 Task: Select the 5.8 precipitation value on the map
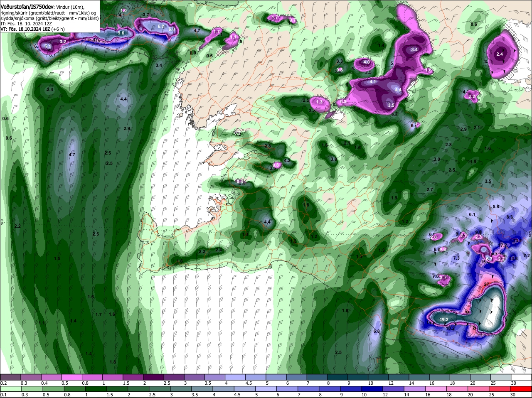point(496,206)
